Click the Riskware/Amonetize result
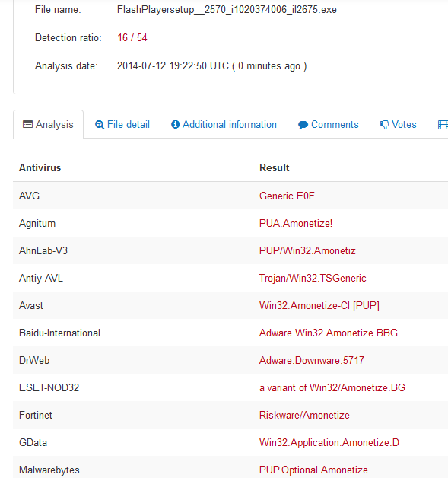This screenshot has width=448, height=478. tap(304, 415)
